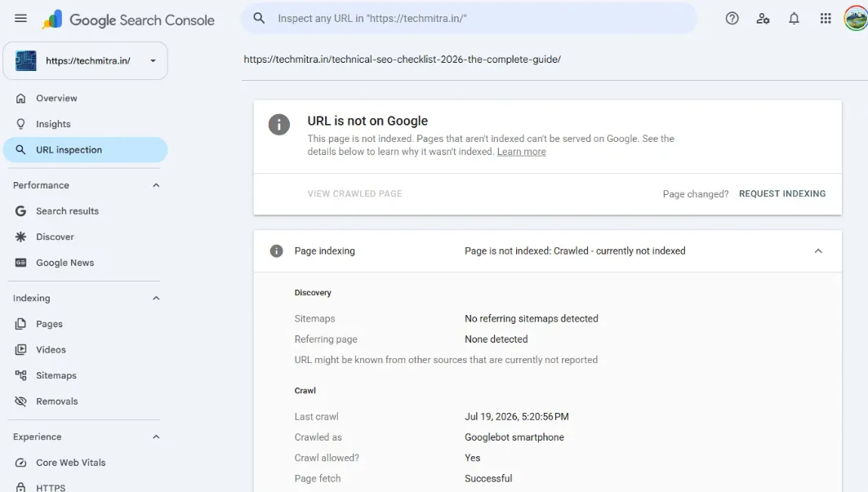Click the Core Web Vitals gauge icon
The height and width of the screenshot is (492, 868).
point(20,463)
